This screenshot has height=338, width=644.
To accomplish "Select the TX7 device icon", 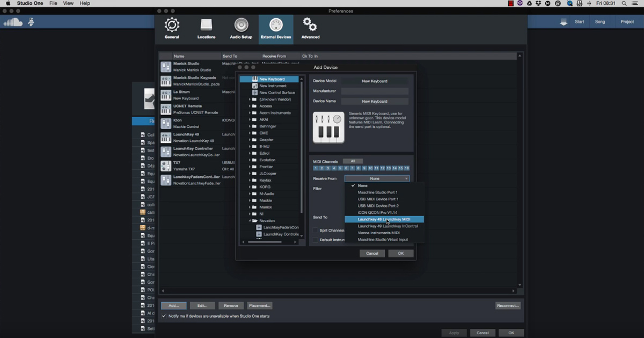I will pyautogui.click(x=166, y=166).
